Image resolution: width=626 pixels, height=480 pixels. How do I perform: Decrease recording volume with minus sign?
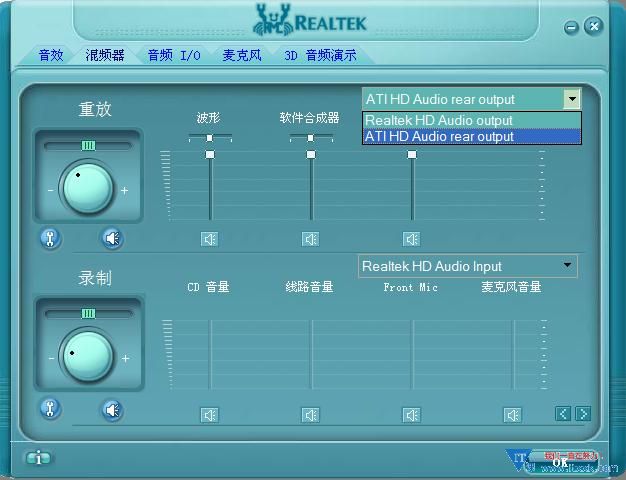pos(51,359)
